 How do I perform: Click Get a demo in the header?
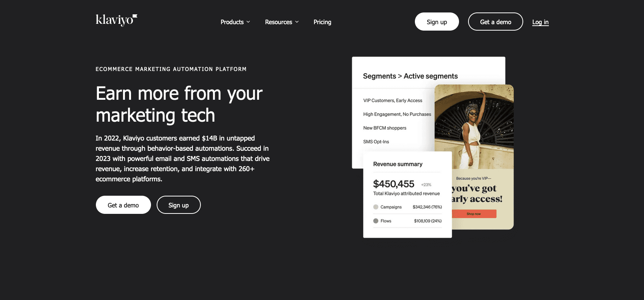click(x=496, y=22)
